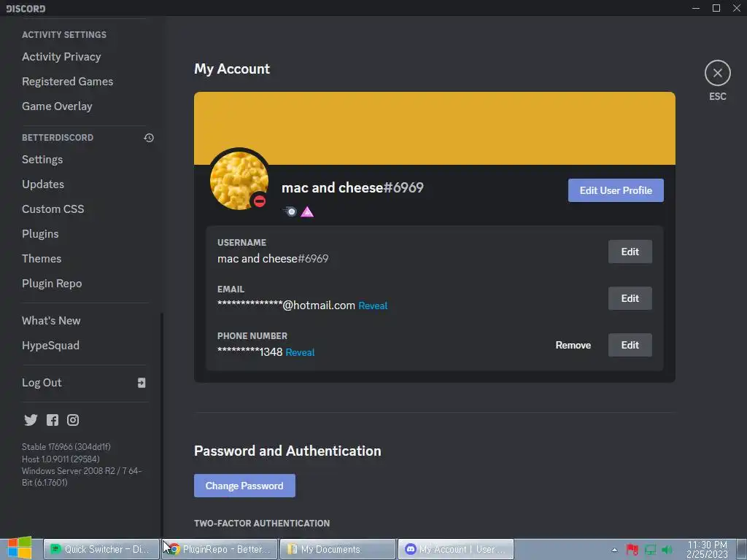This screenshot has height=560, width=747.
Task: Click the sidebar vertical scrollbar
Action: coord(162,424)
